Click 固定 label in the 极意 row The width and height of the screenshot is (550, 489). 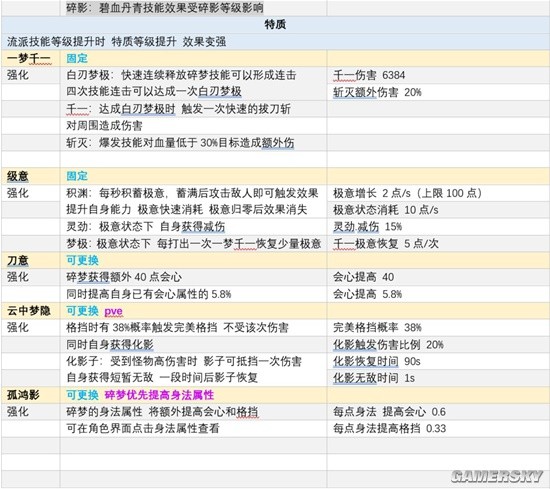coord(77,176)
